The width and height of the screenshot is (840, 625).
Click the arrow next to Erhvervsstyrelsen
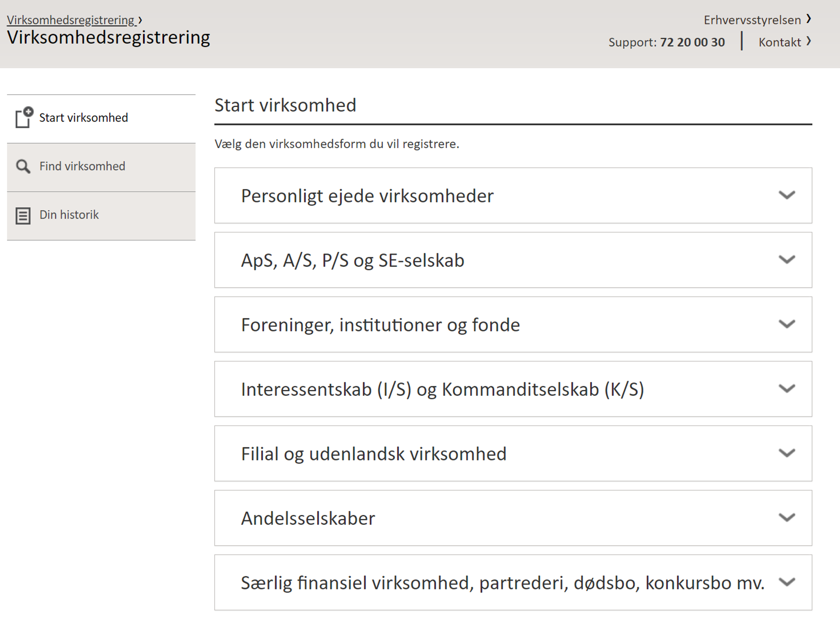pyautogui.click(x=808, y=19)
